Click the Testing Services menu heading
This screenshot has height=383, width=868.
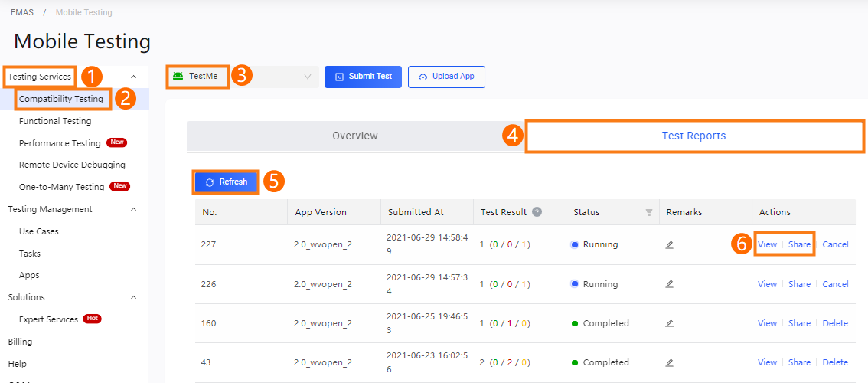click(x=39, y=77)
